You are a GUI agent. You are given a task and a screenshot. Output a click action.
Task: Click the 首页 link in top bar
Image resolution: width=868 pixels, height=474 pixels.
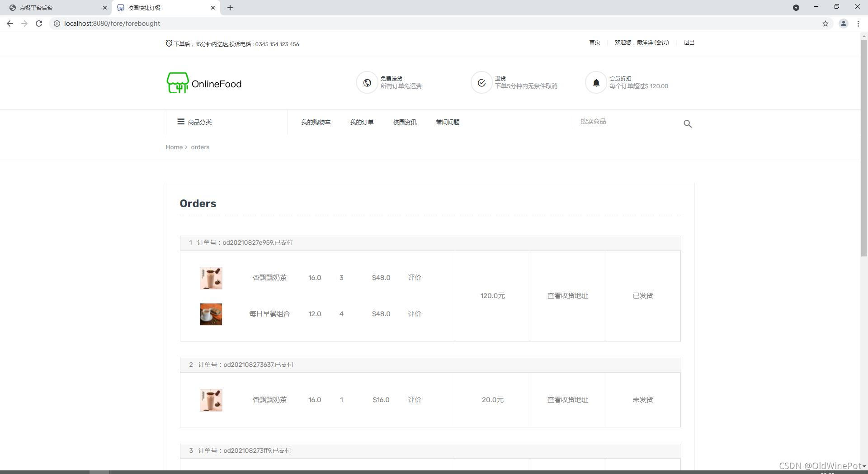pyautogui.click(x=594, y=42)
